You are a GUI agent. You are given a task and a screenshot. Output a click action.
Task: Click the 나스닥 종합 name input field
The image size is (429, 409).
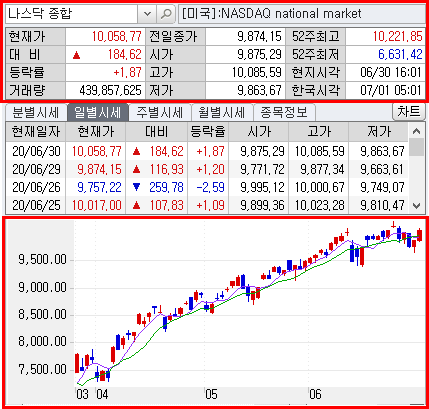(72, 14)
